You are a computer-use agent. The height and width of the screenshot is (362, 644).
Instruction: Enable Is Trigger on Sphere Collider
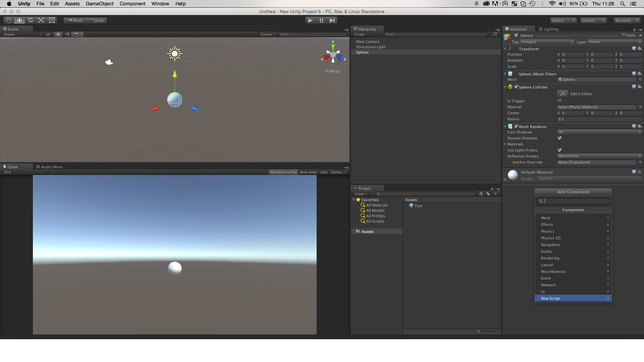pos(559,101)
